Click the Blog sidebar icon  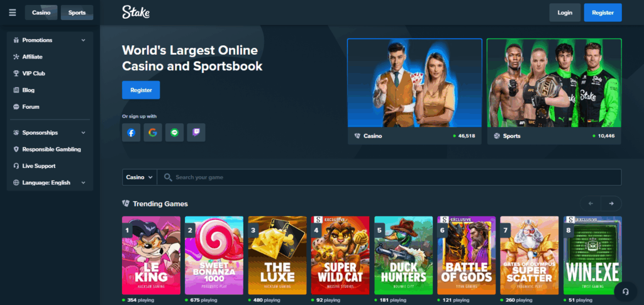click(16, 90)
